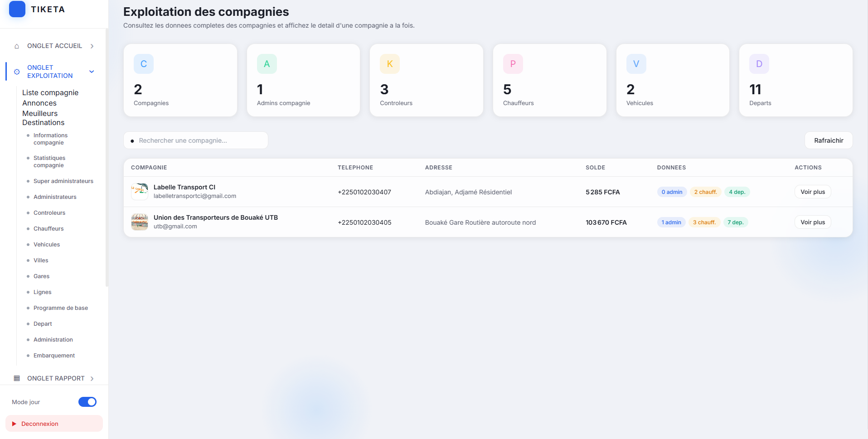
Task: Open Programme de base in the sidebar
Action: pos(61,308)
